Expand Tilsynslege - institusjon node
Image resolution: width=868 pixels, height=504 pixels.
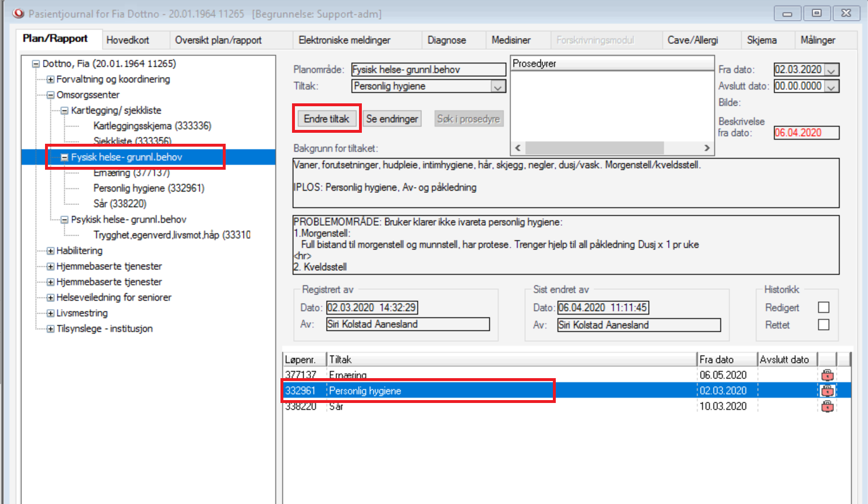[x=50, y=328]
